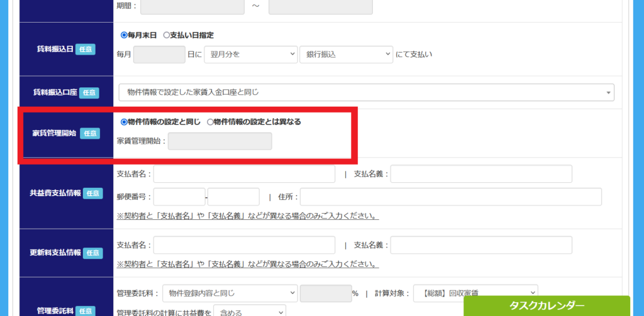Click the 管理委託料 row label

[55, 311]
